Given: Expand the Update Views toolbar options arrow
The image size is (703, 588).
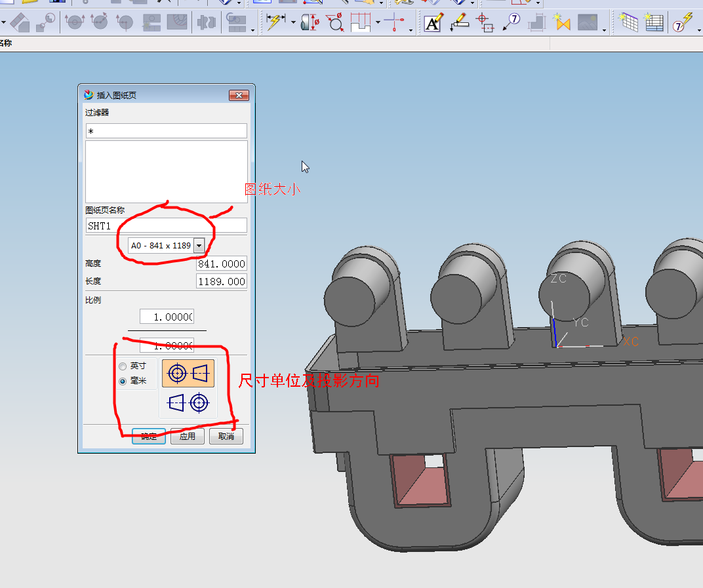Looking at the screenshot, I should pos(253,30).
